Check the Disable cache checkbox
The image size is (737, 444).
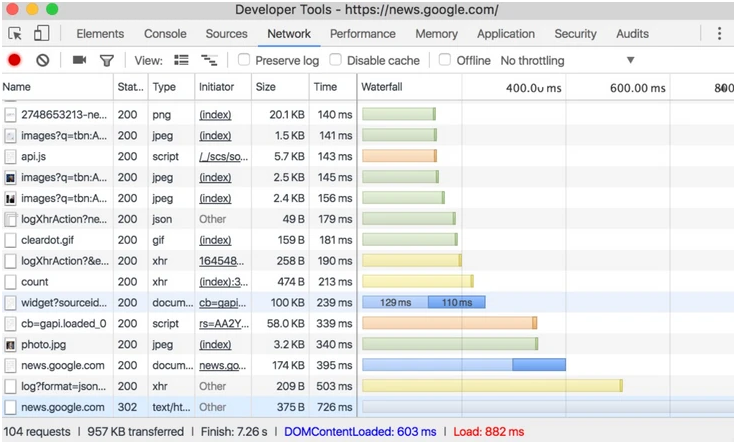click(x=335, y=60)
